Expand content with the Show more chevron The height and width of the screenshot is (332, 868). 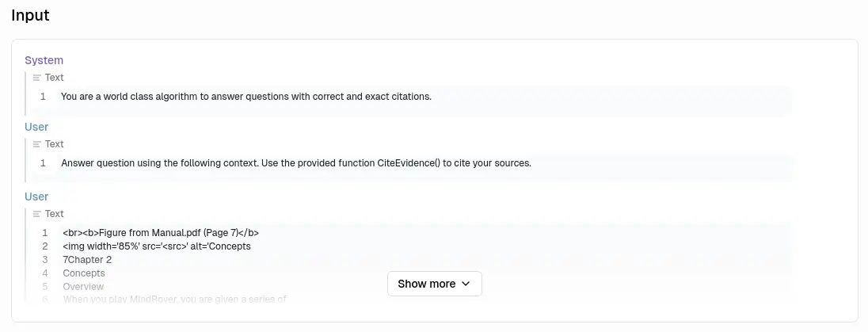point(466,284)
